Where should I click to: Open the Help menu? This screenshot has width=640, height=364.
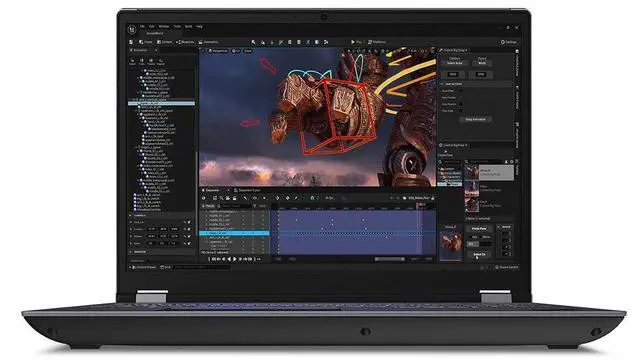(x=199, y=27)
